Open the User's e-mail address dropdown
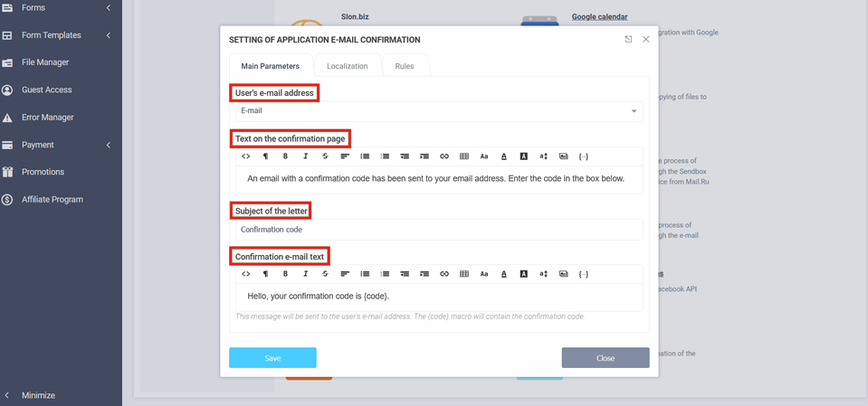This screenshot has height=406, width=868. [439, 111]
